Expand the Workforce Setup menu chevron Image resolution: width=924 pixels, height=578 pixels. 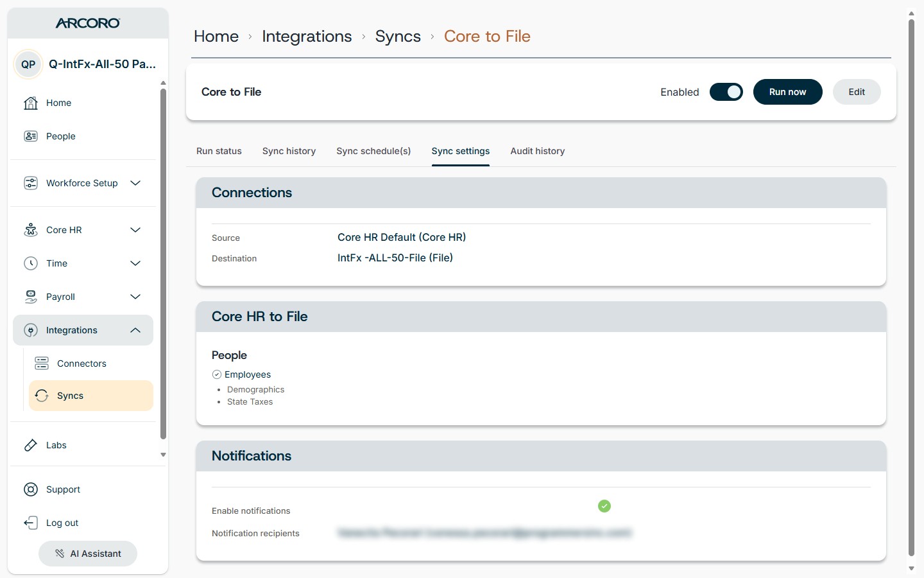pos(135,183)
